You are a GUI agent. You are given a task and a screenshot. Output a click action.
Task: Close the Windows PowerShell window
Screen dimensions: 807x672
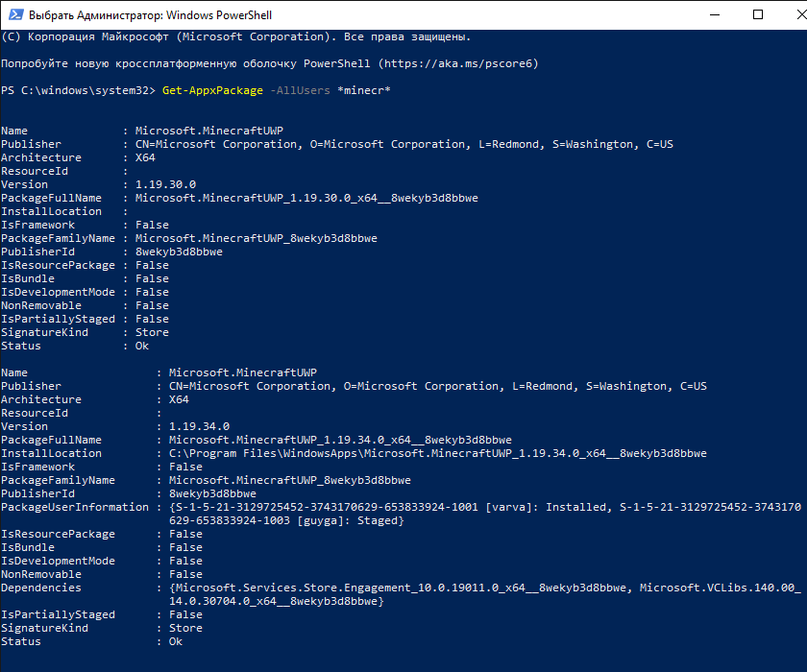click(800, 14)
